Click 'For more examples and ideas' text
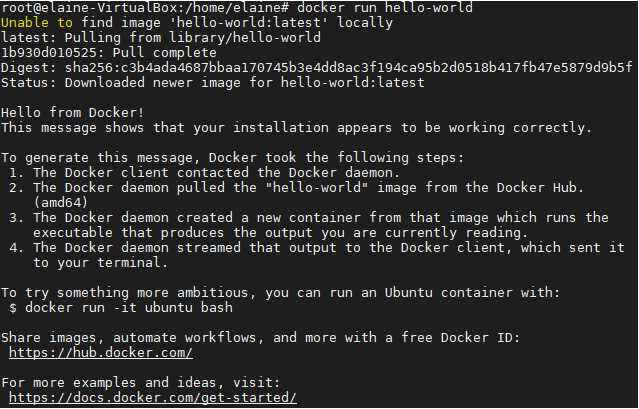This screenshot has height=409, width=639. [141, 383]
